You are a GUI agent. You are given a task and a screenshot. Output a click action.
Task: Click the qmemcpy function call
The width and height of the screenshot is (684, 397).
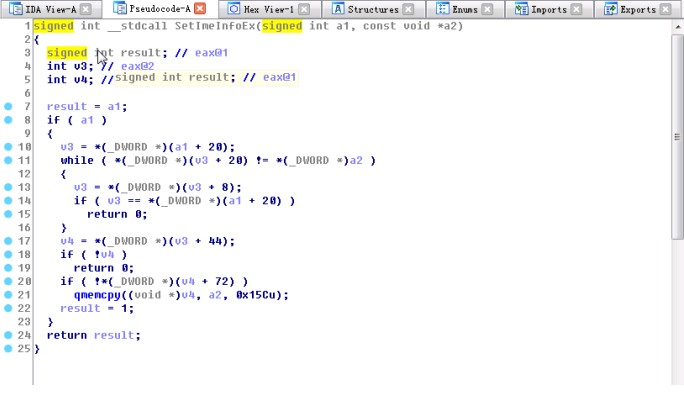click(x=97, y=295)
